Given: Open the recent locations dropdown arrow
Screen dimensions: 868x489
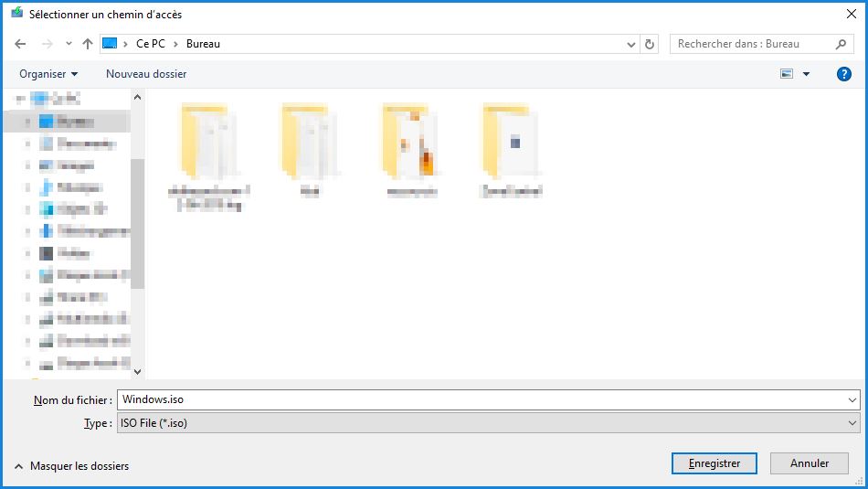Looking at the screenshot, I should point(69,44).
